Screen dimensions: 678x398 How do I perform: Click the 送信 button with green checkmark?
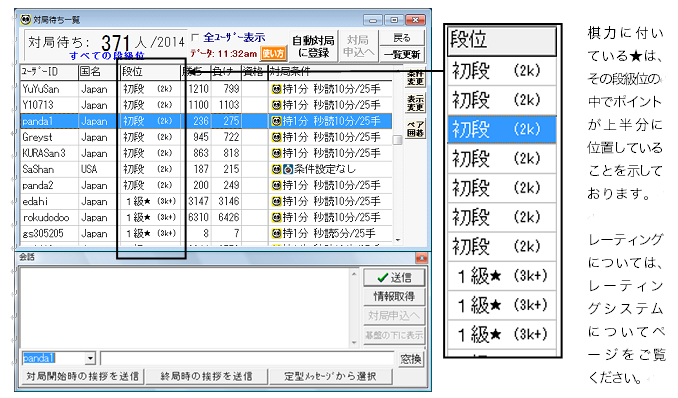click(394, 277)
